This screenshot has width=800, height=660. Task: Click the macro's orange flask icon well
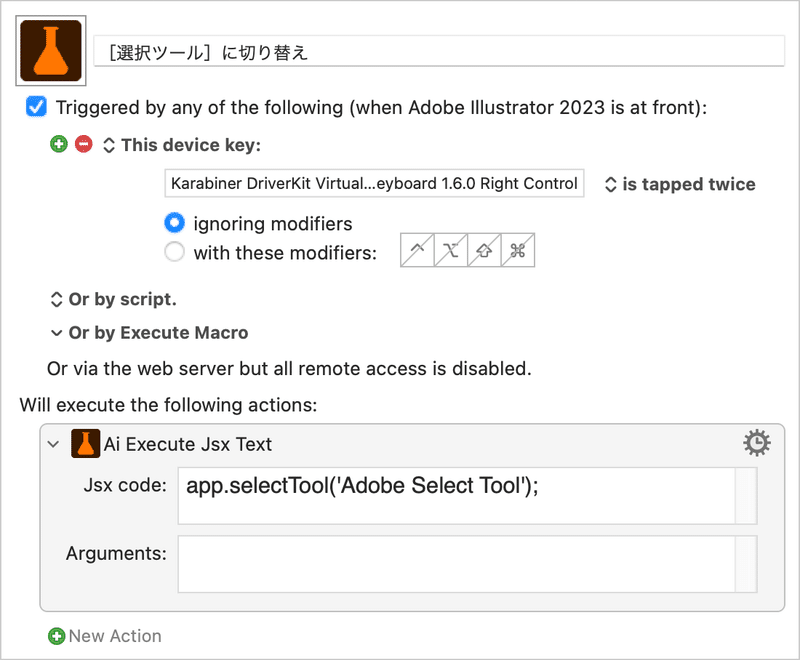click(x=51, y=51)
